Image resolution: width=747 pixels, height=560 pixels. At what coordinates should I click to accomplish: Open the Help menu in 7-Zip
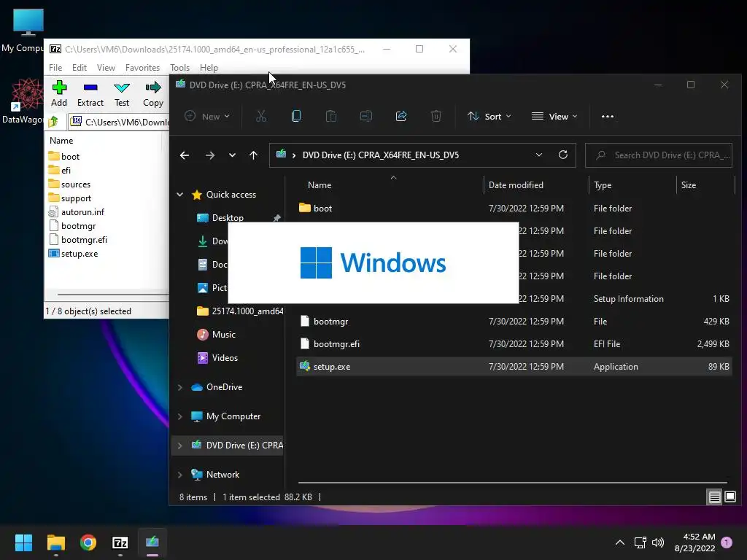tap(209, 68)
